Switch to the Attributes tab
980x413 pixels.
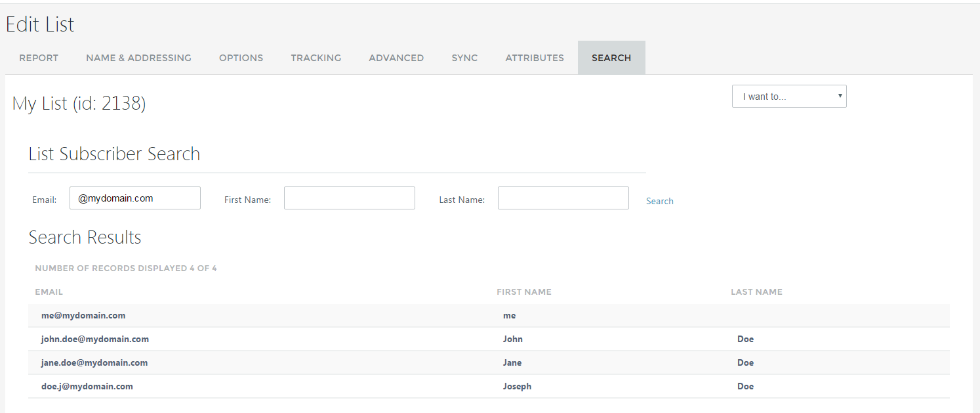[x=534, y=58]
